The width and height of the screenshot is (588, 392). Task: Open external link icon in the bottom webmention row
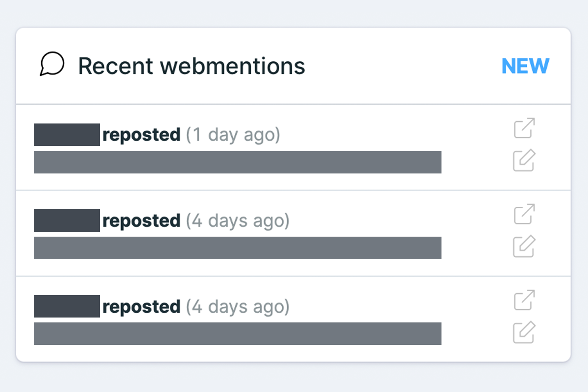point(524,300)
